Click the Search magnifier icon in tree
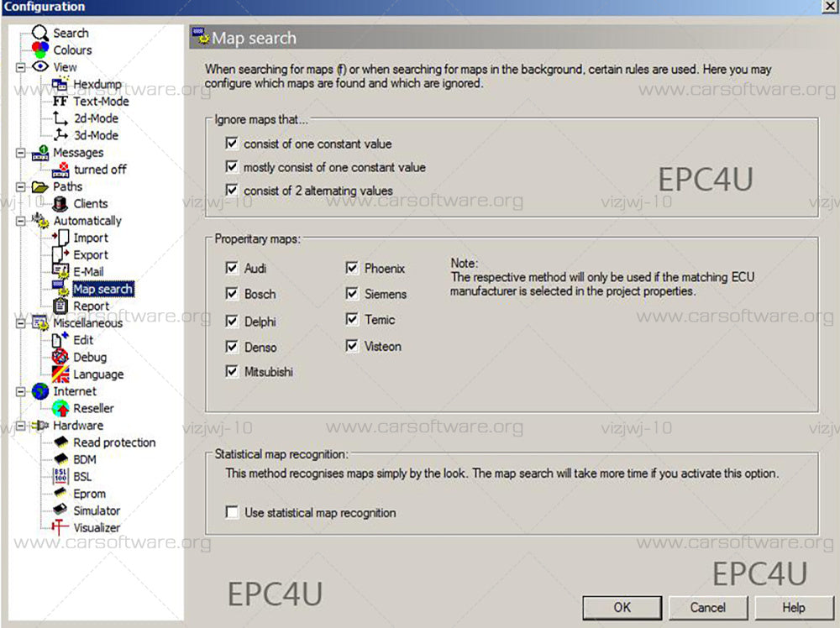Viewport: 840px width, 628px height. 40,34
